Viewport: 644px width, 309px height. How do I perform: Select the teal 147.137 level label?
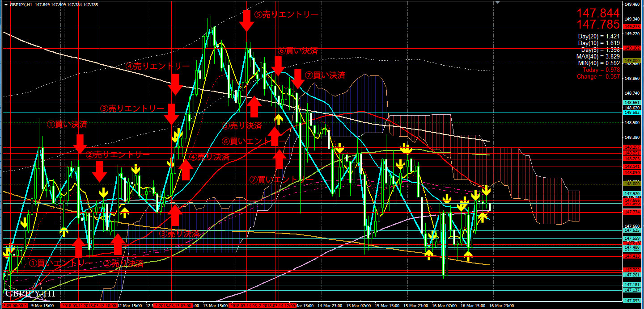pyautogui.click(x=631, y=290)
